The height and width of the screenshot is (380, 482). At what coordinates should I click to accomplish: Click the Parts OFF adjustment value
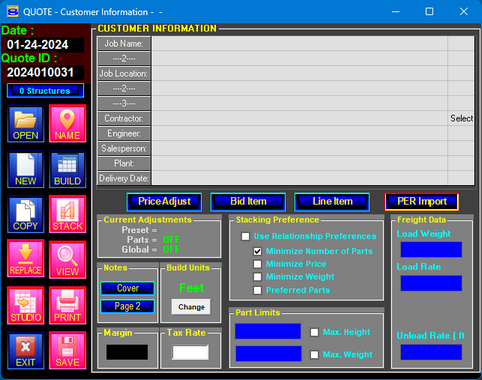[171, 240]
